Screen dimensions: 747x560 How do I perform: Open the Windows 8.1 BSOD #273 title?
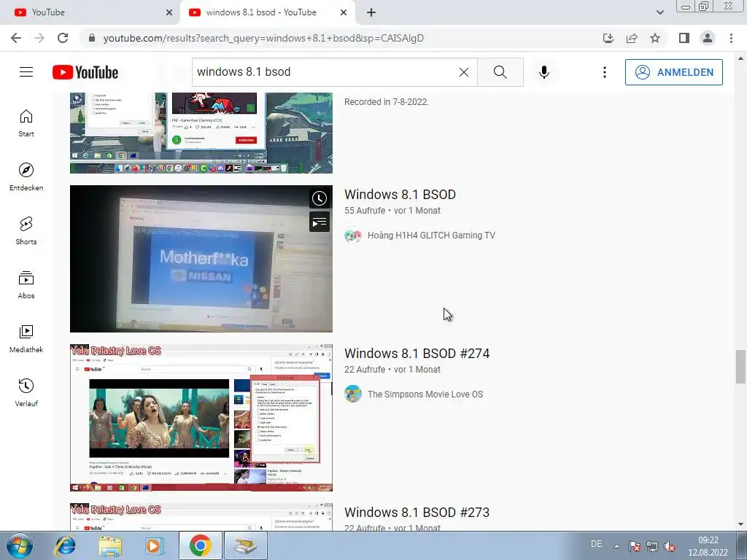click(417, 513)
